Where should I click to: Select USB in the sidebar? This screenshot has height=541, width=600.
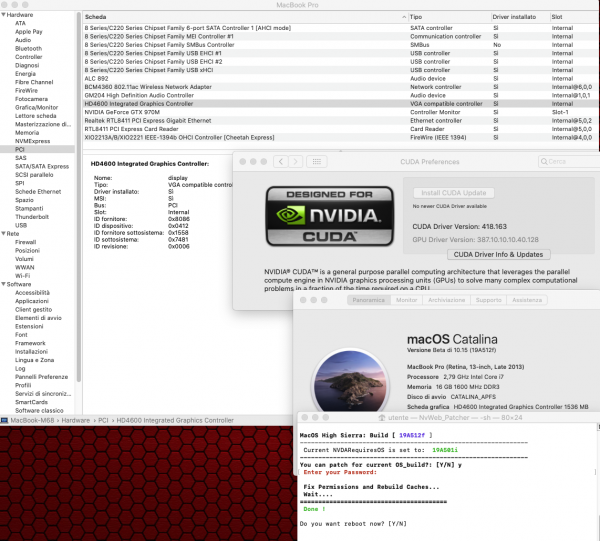click(x=21, y=225)
